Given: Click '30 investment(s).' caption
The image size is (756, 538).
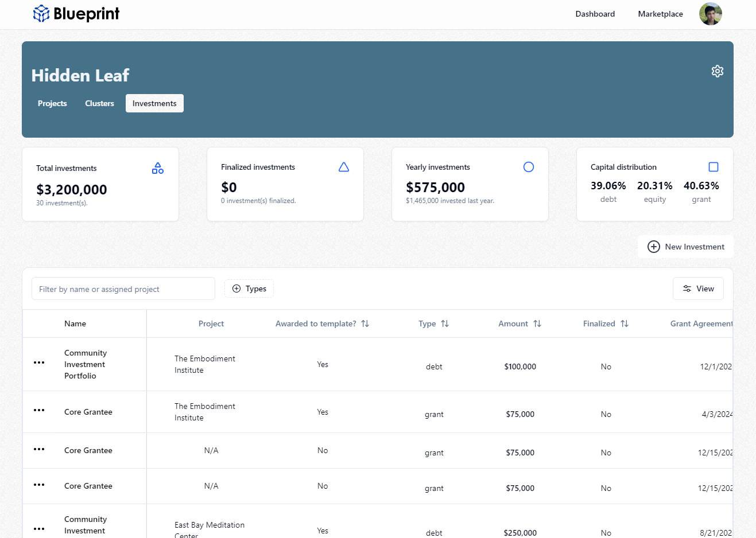Looking at the screenshot, I should [62, 203].
